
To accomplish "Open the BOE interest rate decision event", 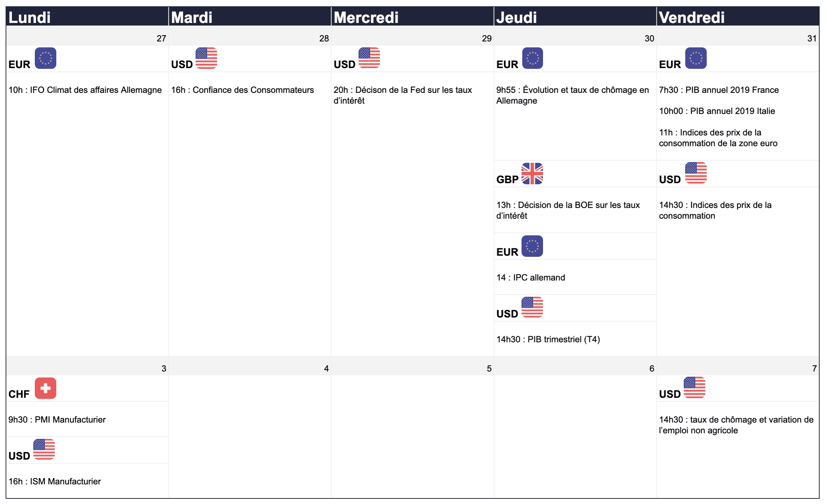I will [568, 210].
